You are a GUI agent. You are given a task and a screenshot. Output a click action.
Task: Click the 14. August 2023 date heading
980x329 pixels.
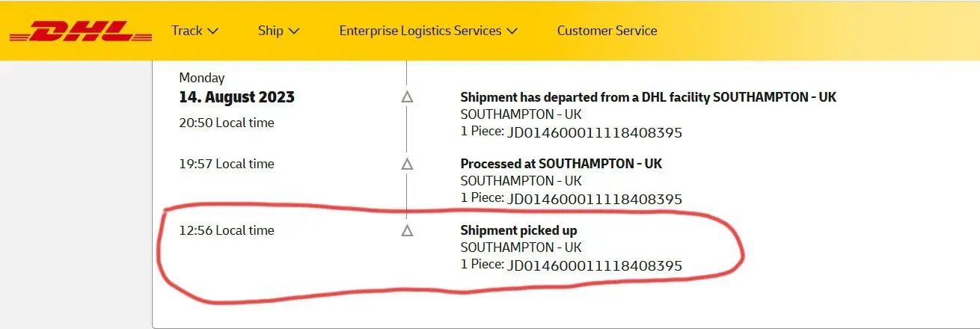pyautogui.click(x=236, y=97)
